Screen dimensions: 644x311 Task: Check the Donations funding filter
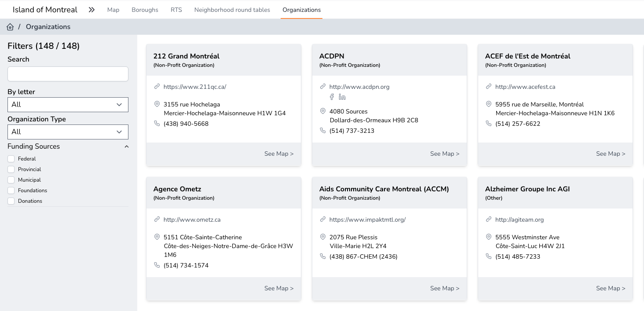click(x=11, y=201)
